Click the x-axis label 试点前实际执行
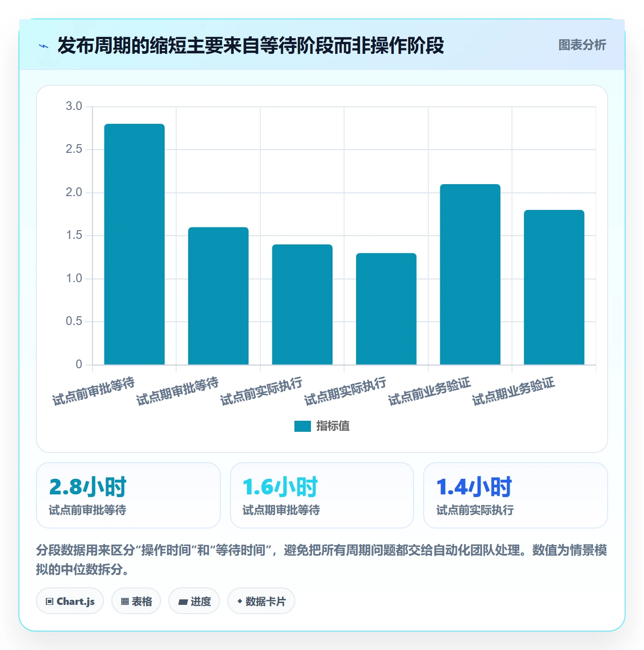 click(x=261, y=391)
